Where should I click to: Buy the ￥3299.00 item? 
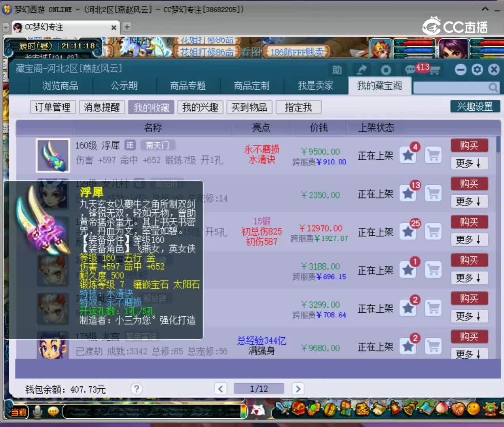[469, 299]
